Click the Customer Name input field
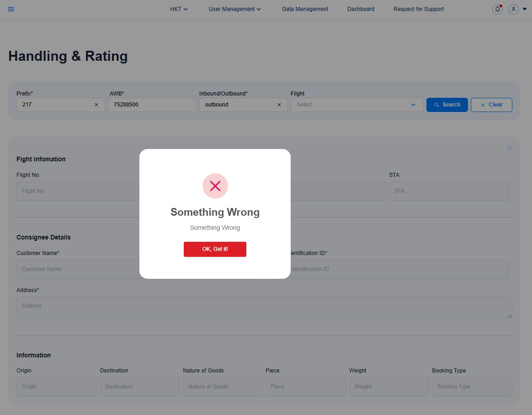This screenshot has width=532, height=415. pyautogui.click(x=78, y=269)
